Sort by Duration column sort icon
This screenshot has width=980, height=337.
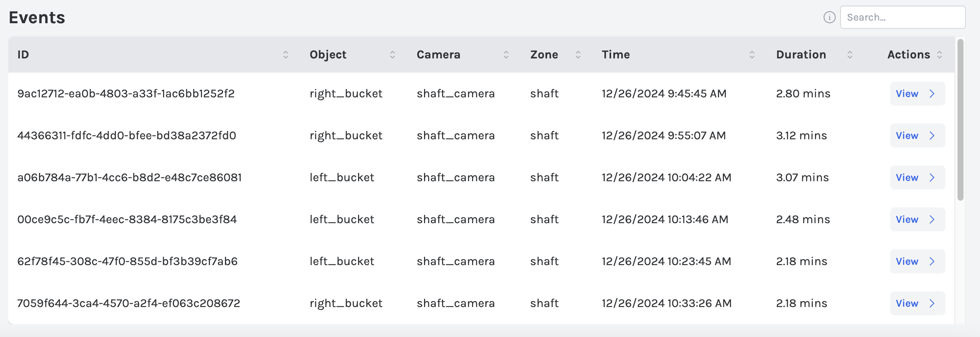[850, 55]
